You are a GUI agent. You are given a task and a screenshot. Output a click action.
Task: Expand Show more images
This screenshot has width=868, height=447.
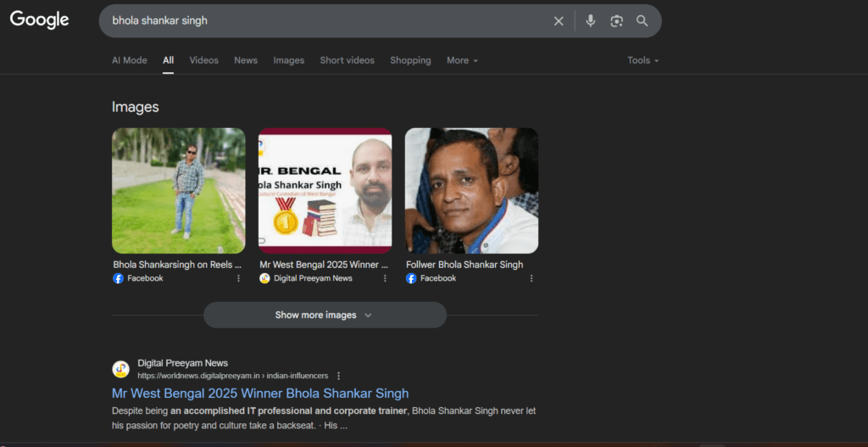[x=325, y=315]
